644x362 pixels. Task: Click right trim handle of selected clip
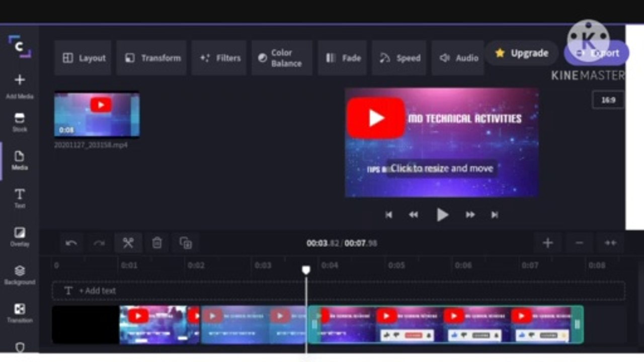point(578,325)
